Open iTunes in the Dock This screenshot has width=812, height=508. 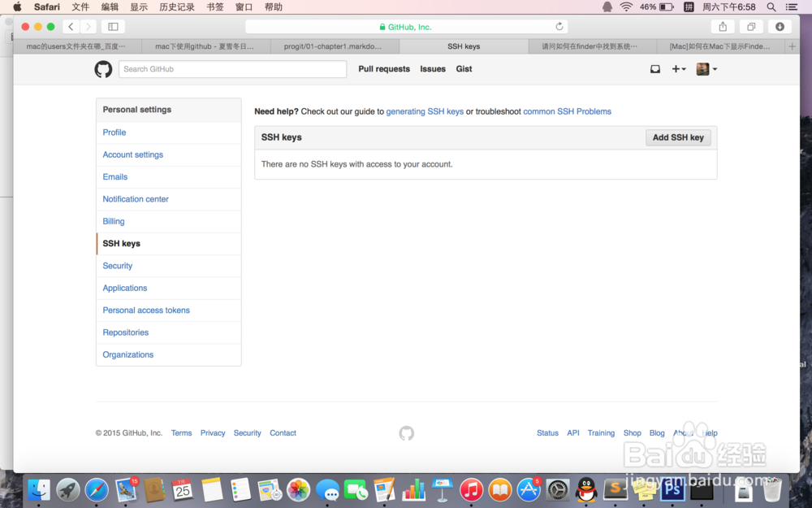[x=471, y=490]
